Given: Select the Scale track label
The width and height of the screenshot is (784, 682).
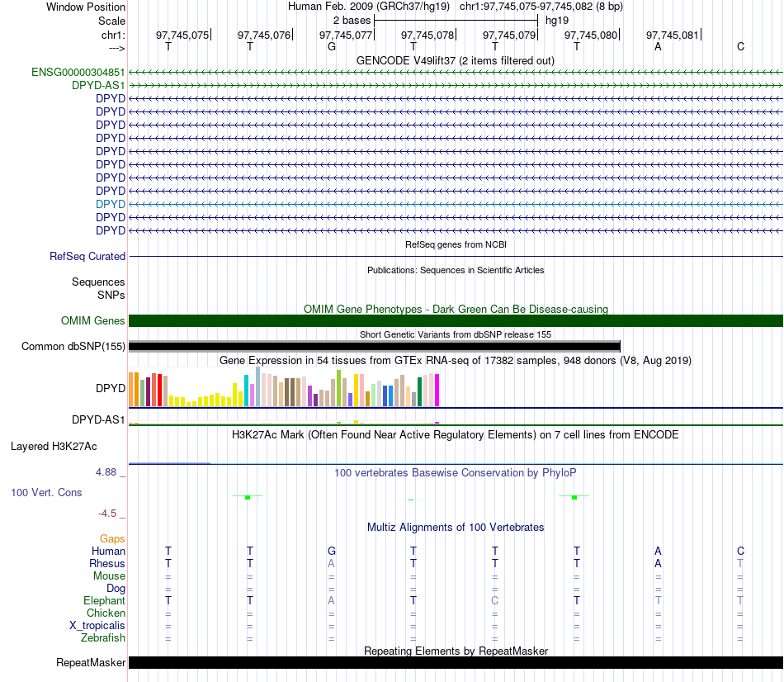Looking at the screenshot, I should (x=111, y=21).
